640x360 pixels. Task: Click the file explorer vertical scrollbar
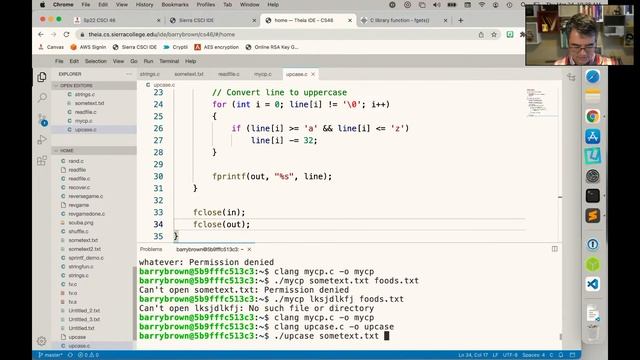tap(135, 304)
